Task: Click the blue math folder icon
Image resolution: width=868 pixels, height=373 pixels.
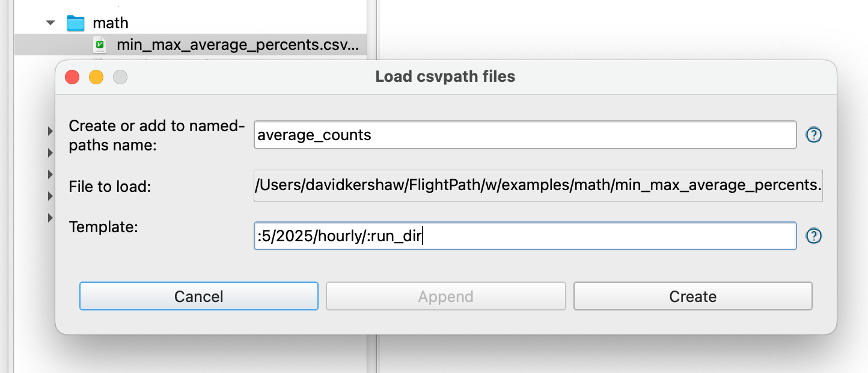Action: pos(76,23)
